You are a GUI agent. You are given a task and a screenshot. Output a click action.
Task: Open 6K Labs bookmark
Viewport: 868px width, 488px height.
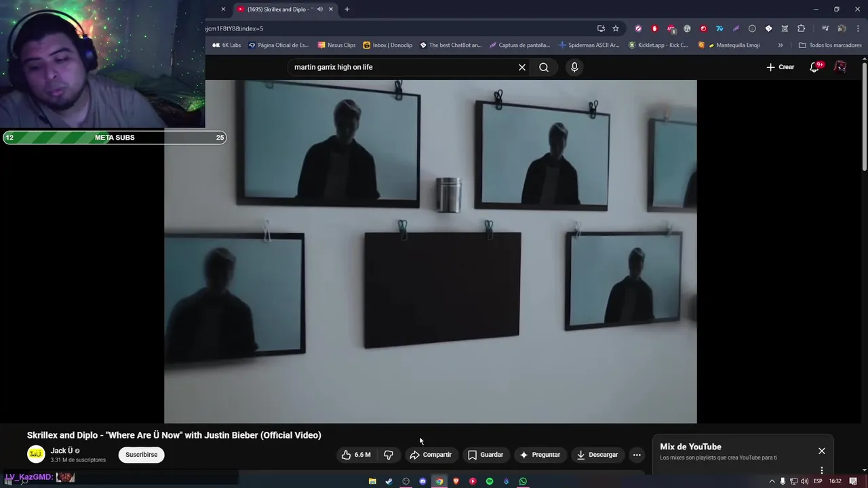tap(227, 45)
